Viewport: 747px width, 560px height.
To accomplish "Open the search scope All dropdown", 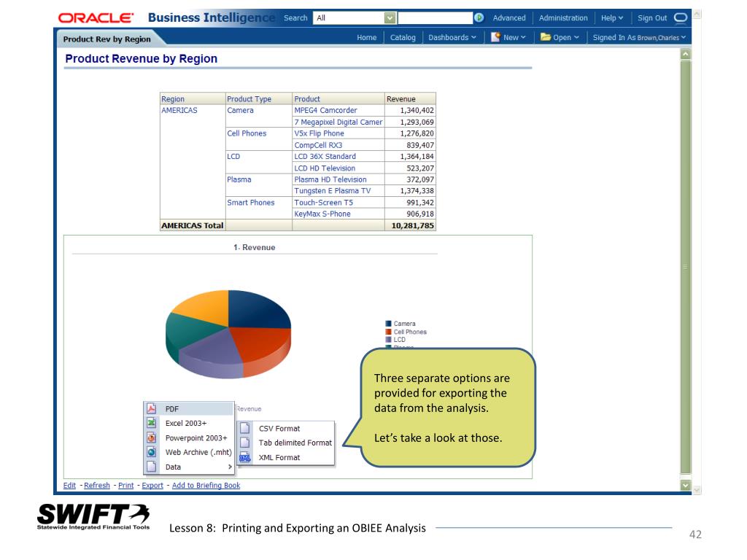I will (390, 18).
